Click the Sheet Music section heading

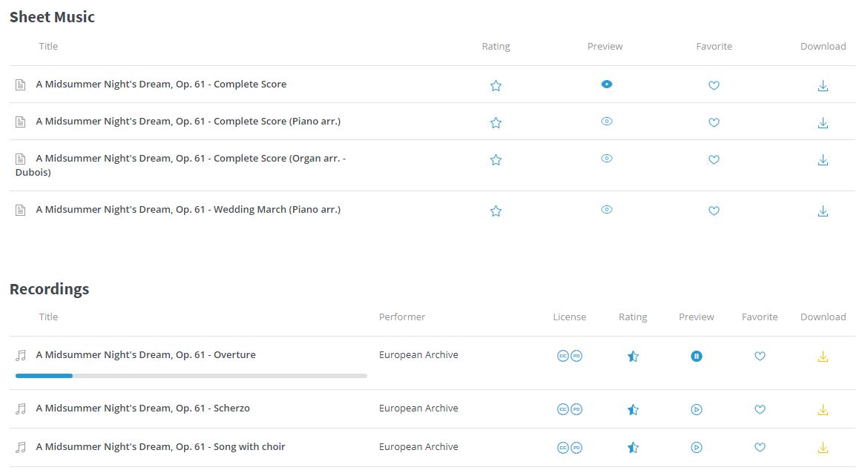click(52, 17)
